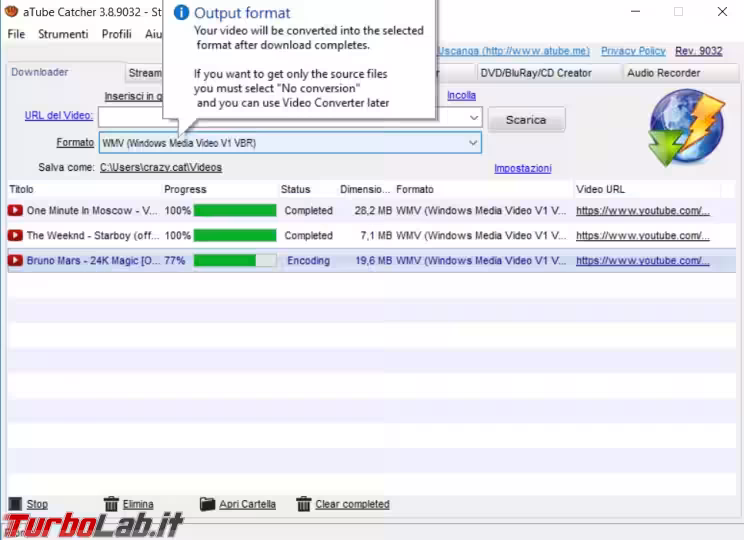This screenshot has width=744, height=540.
Task: Click the Incolla link
Action: tap(461, 95)
